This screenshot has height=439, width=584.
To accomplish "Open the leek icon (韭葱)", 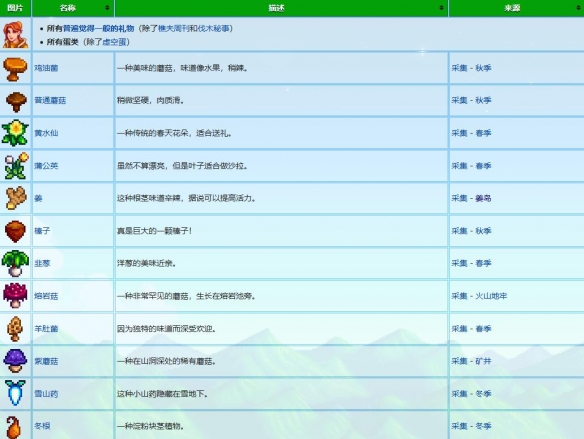I will 15,263.
